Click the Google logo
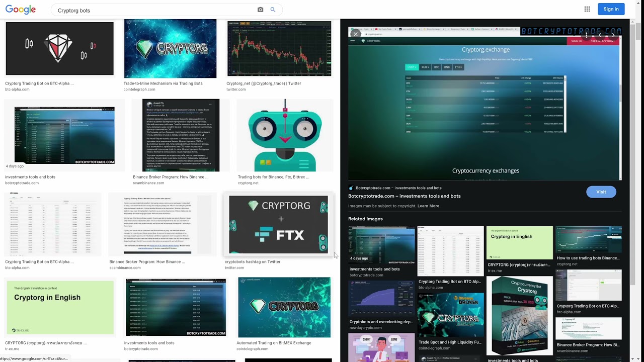 pyautogui.click(x=21, y=10)
